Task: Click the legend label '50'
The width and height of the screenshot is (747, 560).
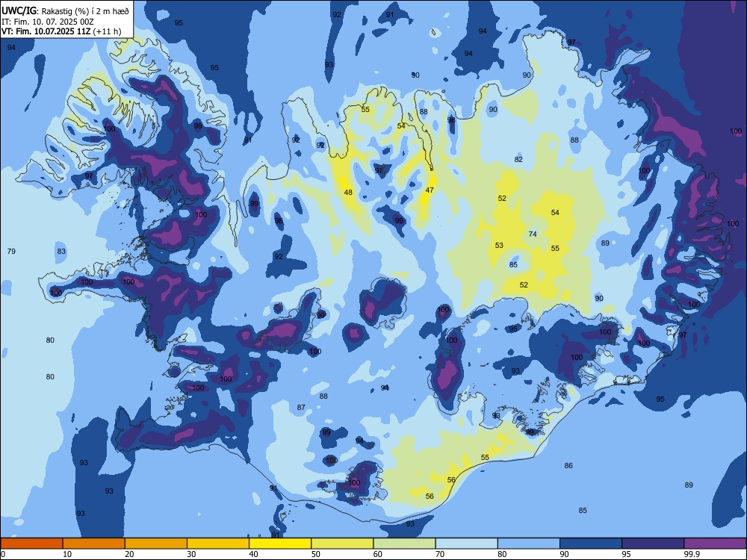Action: click(316, 554)
